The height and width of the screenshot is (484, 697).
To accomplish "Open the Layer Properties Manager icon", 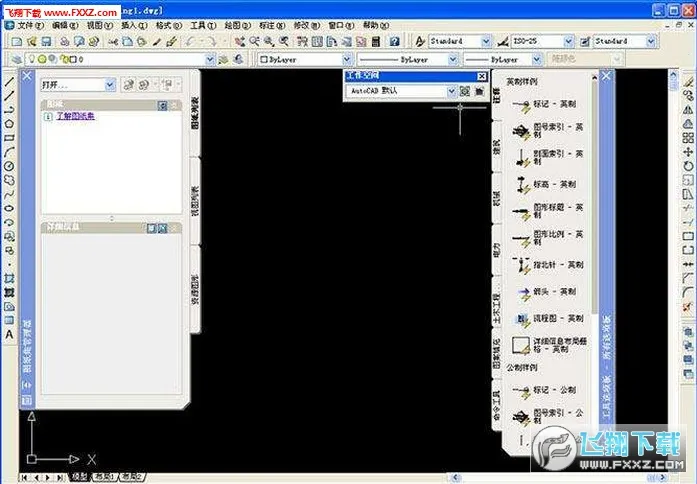I will (x=16, y=59).
